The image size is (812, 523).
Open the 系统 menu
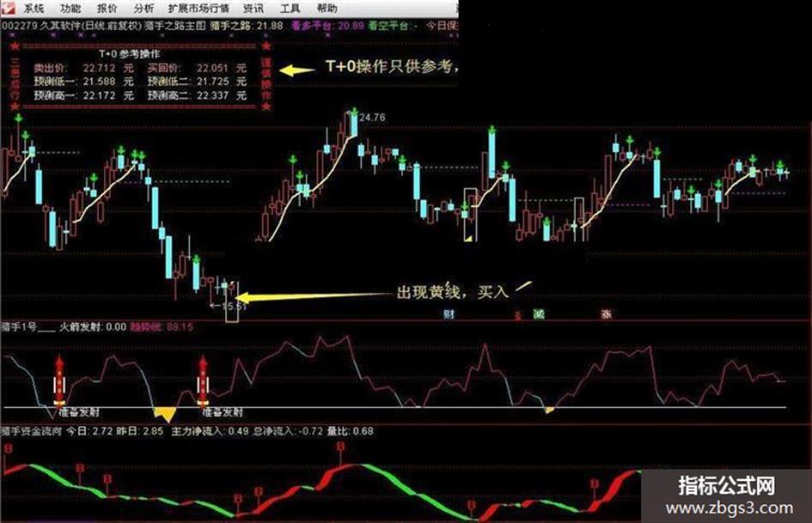click(x=34, y=9)
